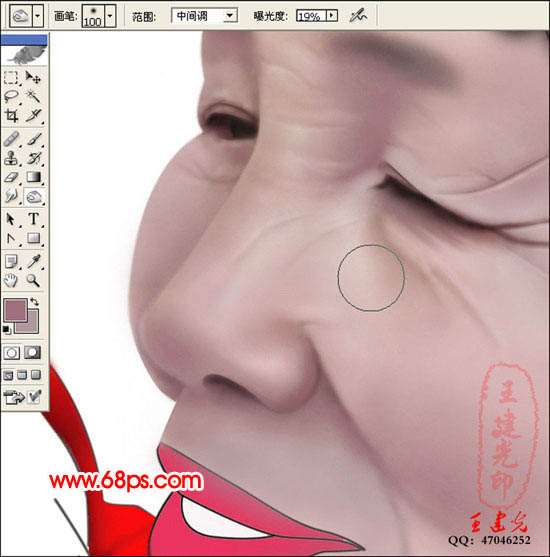550x557 pixels.
Task: Open the brush preset picker dropdown
Action: click(110, 16)
